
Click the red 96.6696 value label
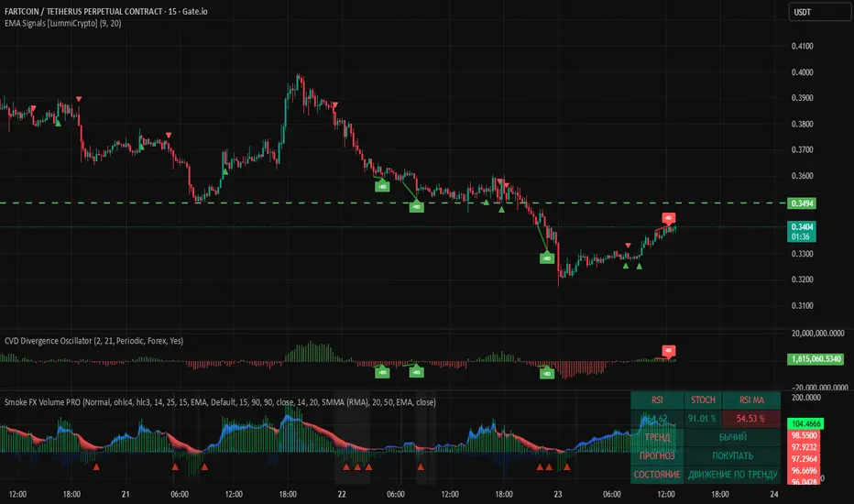[x=804, y=471]
